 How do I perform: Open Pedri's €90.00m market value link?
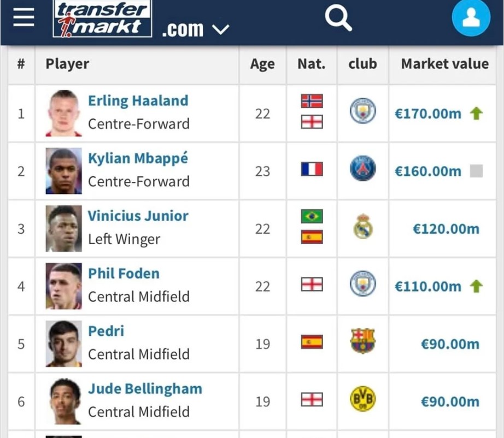pyautogui.click(x=450, y=344)
